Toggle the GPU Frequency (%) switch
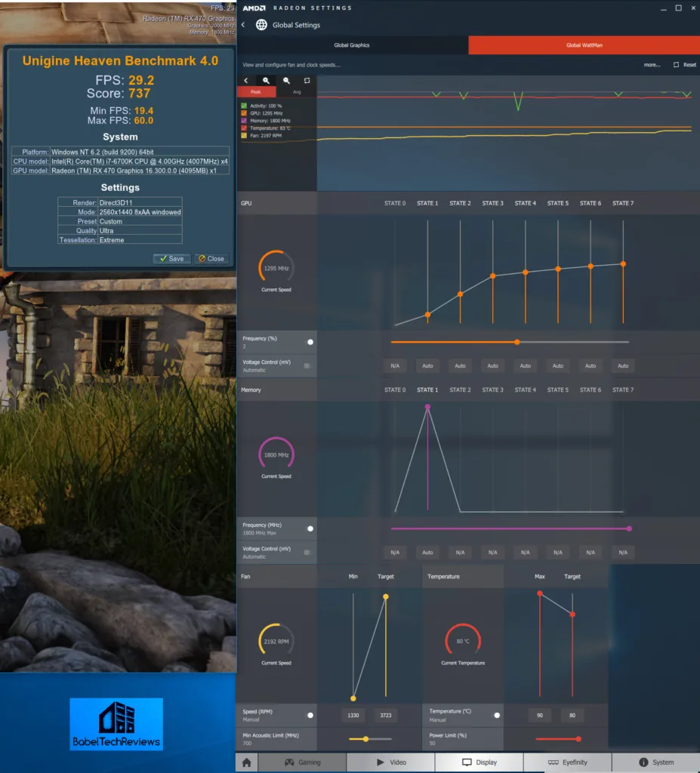The height and width of the screenshot is (773, 700). 308,342
